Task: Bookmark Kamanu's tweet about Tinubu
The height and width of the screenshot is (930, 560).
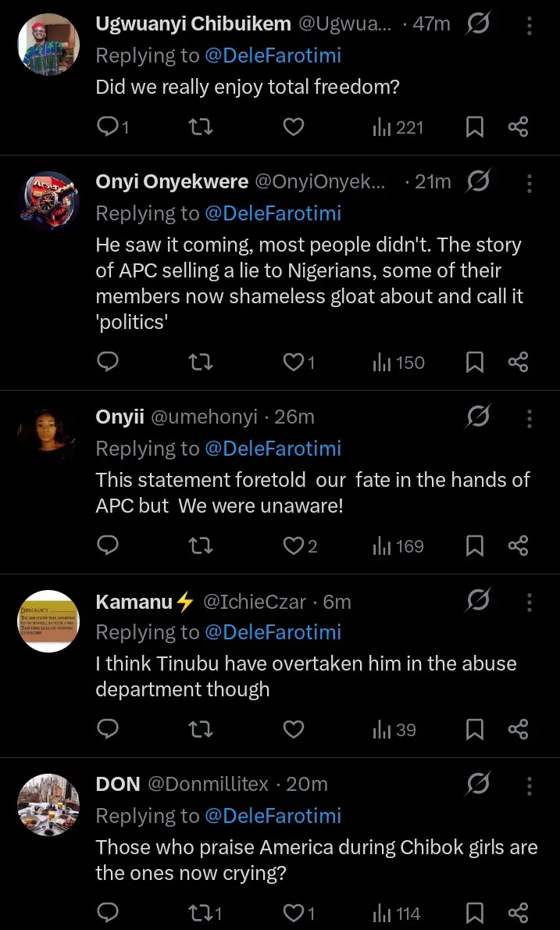Action: [474, 729]
